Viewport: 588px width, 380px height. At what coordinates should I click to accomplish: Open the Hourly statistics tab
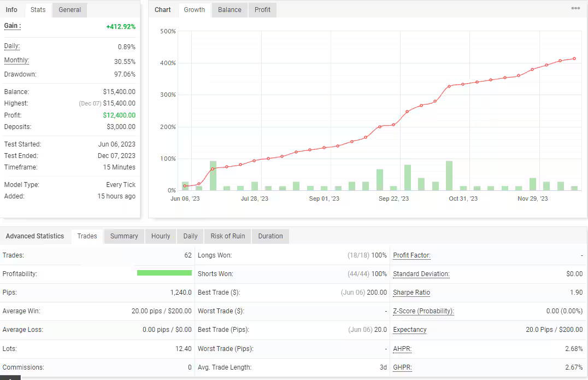[161, 236]
